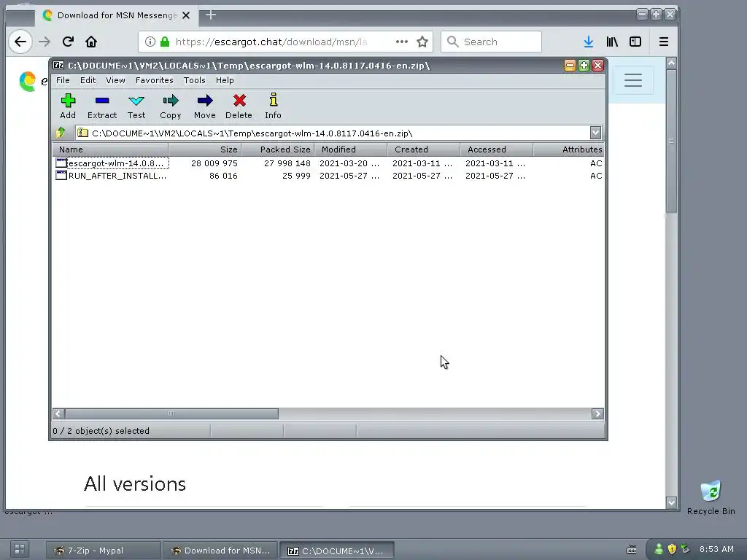The image size is (747, 560).
Task: Open the browser downloads panel
Action: pyautogui.click(x=589, y=42)
